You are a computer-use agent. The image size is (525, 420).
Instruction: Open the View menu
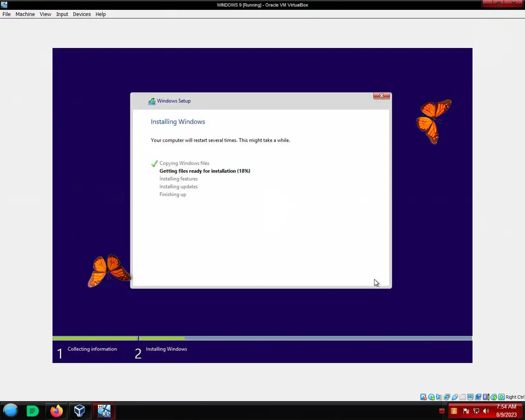pos(45,14)
